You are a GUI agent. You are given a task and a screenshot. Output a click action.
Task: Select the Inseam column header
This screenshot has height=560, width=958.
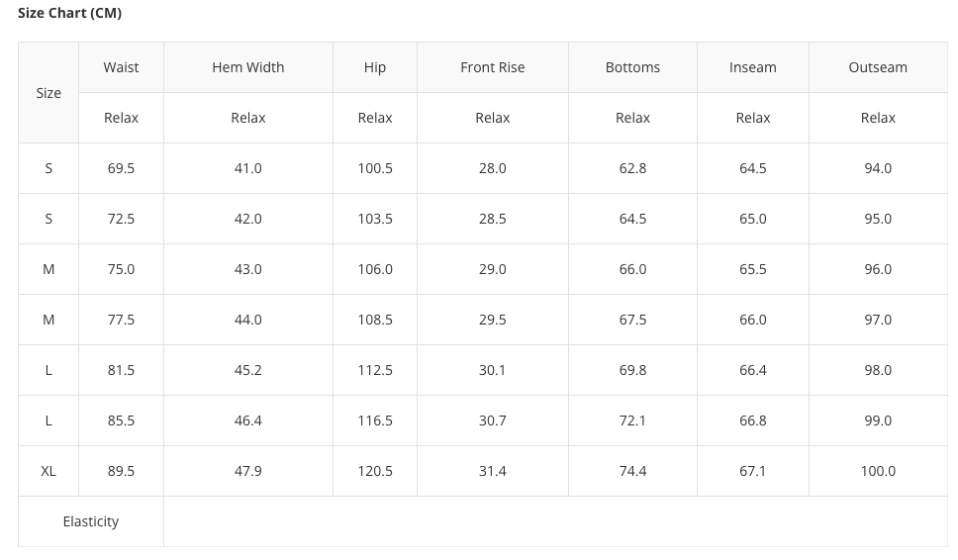tap(752, 67)
